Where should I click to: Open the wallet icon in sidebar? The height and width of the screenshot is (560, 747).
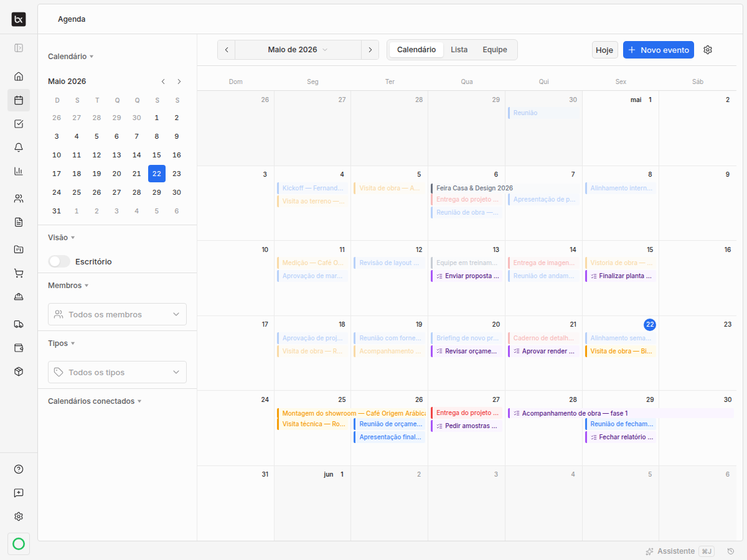[x=19, y=348]
